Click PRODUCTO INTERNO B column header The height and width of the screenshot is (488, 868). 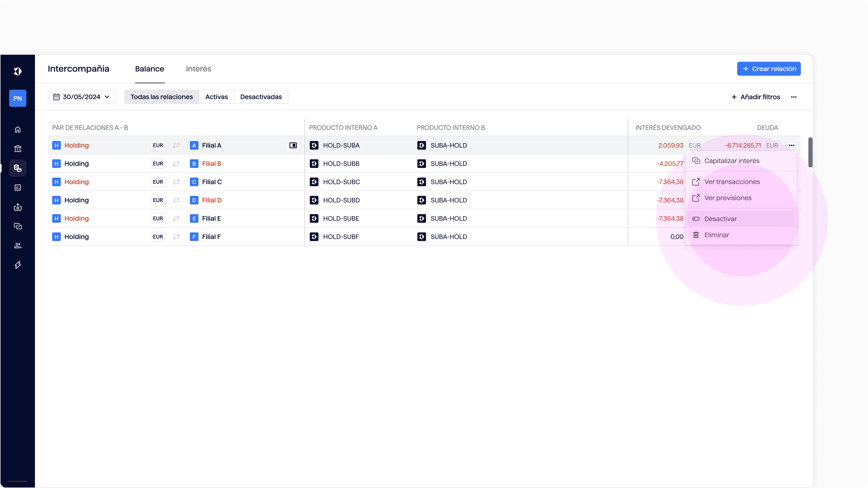point(451,128)
